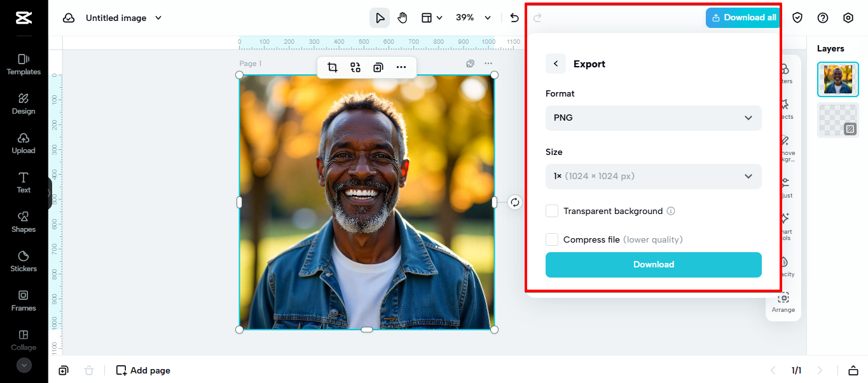Click the Undo arrow in the toolbar

(x=514, y=18)
